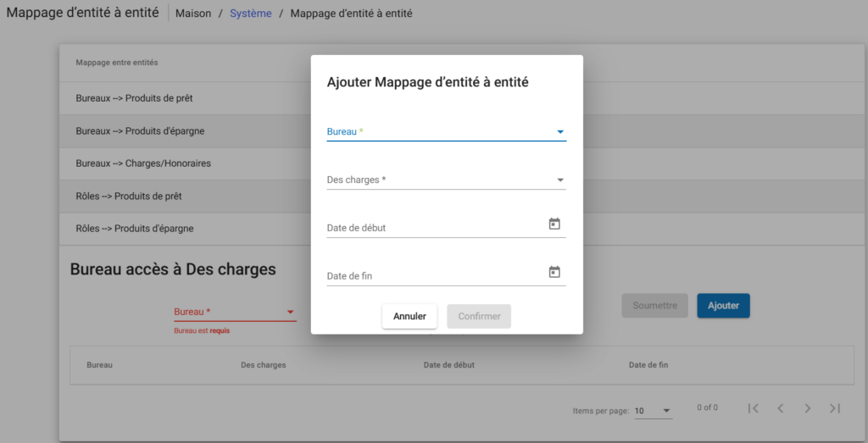Choose Rôles --> Produits d'épargne mapping
The image size is (868, 443).
point(135,229)
